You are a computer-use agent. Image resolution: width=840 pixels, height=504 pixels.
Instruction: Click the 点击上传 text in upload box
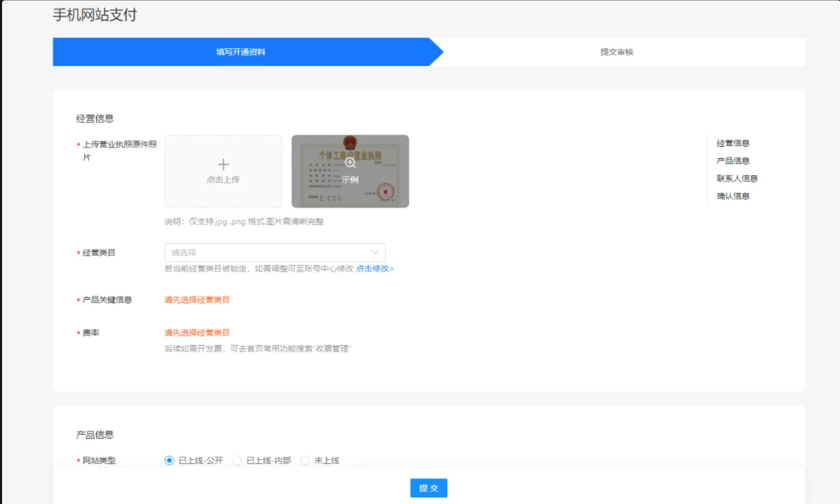[223, 180]
